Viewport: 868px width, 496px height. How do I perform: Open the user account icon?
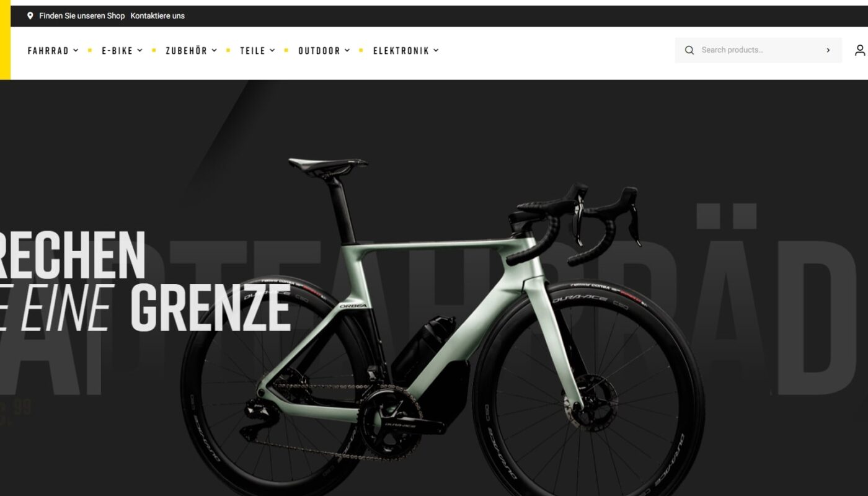[x=860, y=50]
